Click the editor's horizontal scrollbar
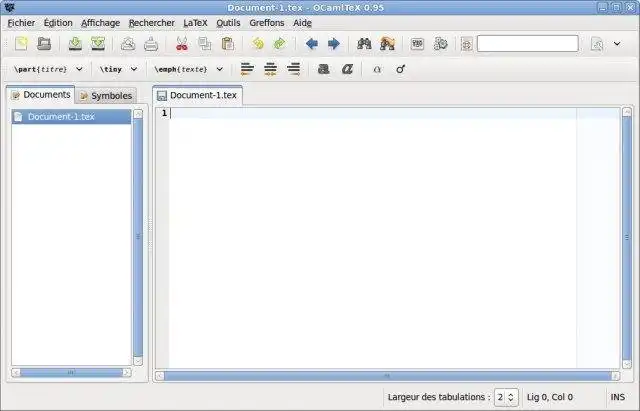This screenshot has width=640, height=411. [x=387, y=376]
